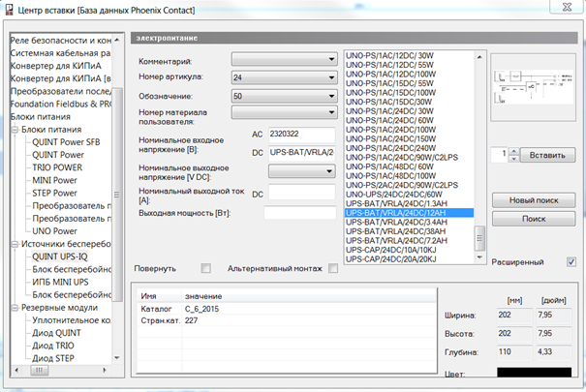Select Преобразователи category in tree
The image size is (586, 392).
[x=61, y=91]
